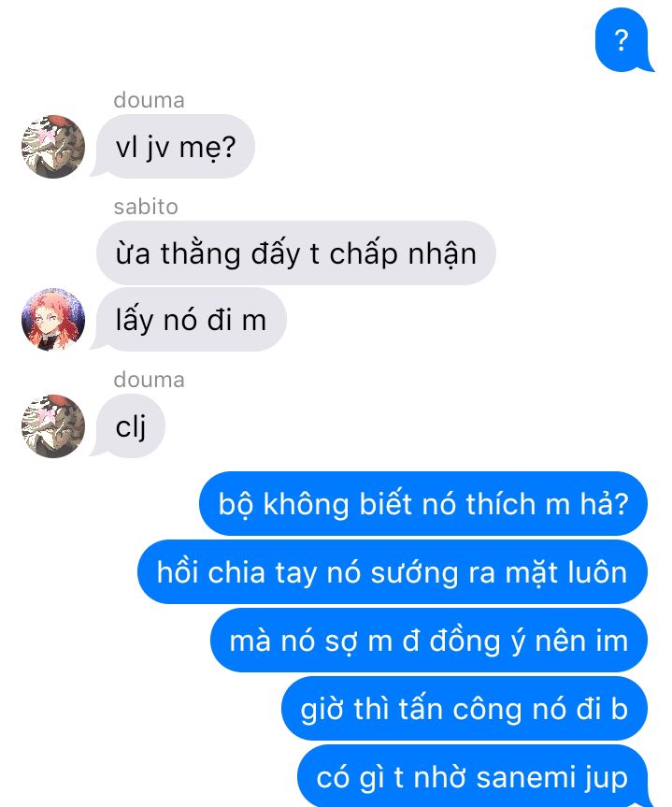The width and height of the screenshot is (672, 807).
Task: Select the "hồi chia tay nó sướng ra mặt luôn" bubble
Action: (x=393, y=572)
